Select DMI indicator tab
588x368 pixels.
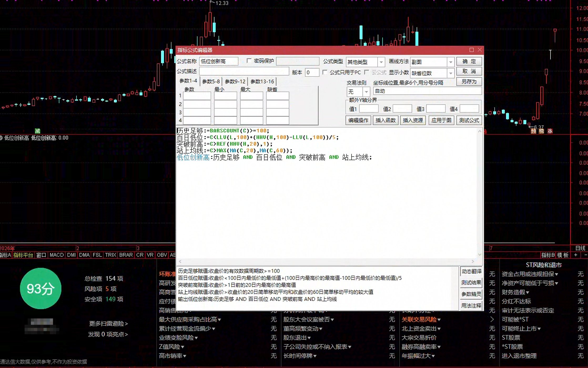tap(71, 255)
